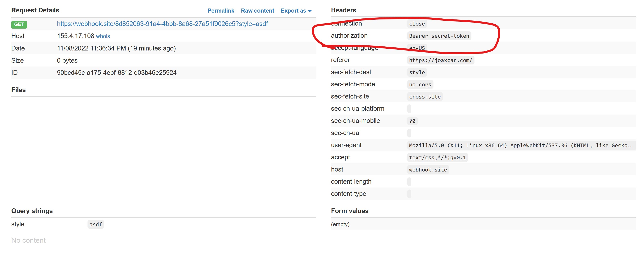Click the connection close header value

point(417,24)
